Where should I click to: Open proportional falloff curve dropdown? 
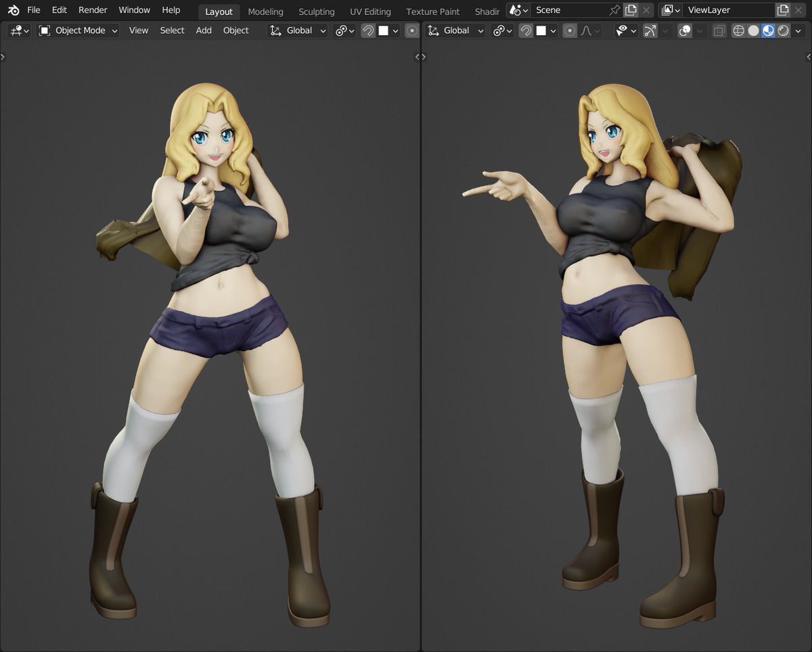pos(590,30)
